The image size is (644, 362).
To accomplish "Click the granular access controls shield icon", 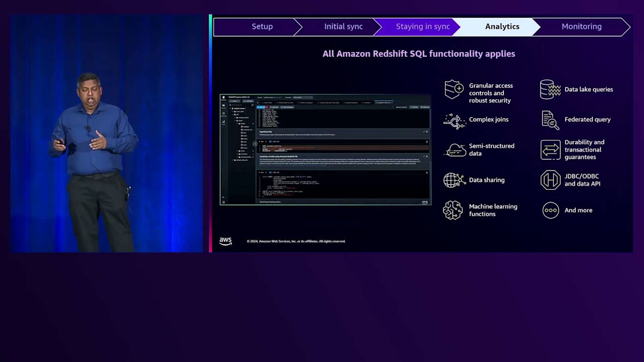I will click(453, 89).
